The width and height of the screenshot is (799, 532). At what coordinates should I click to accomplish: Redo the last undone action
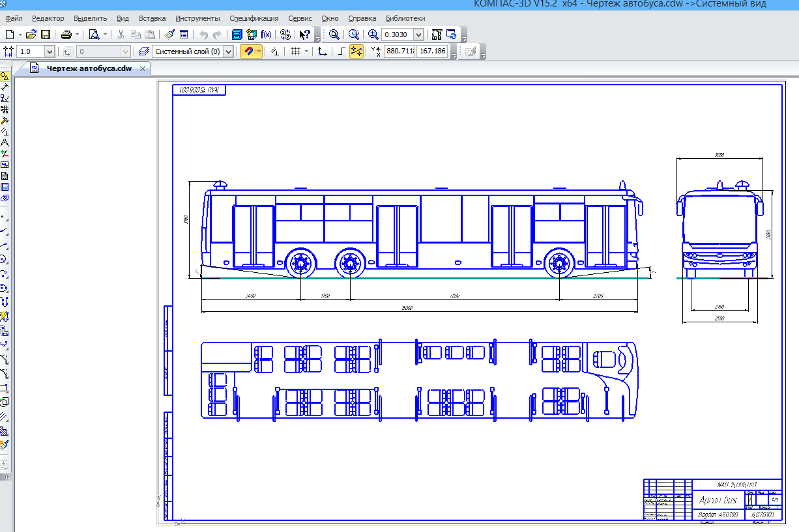click(217, 35)
